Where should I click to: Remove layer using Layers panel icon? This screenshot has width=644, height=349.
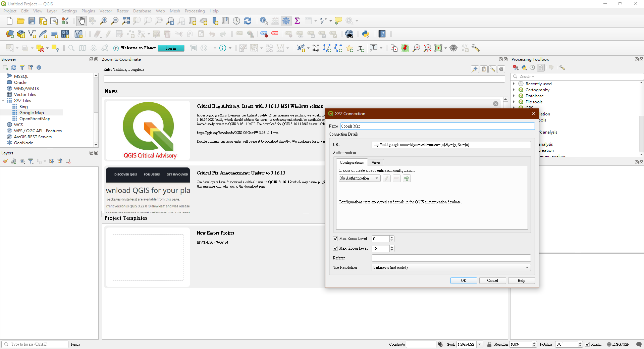[x=68, y=161]
